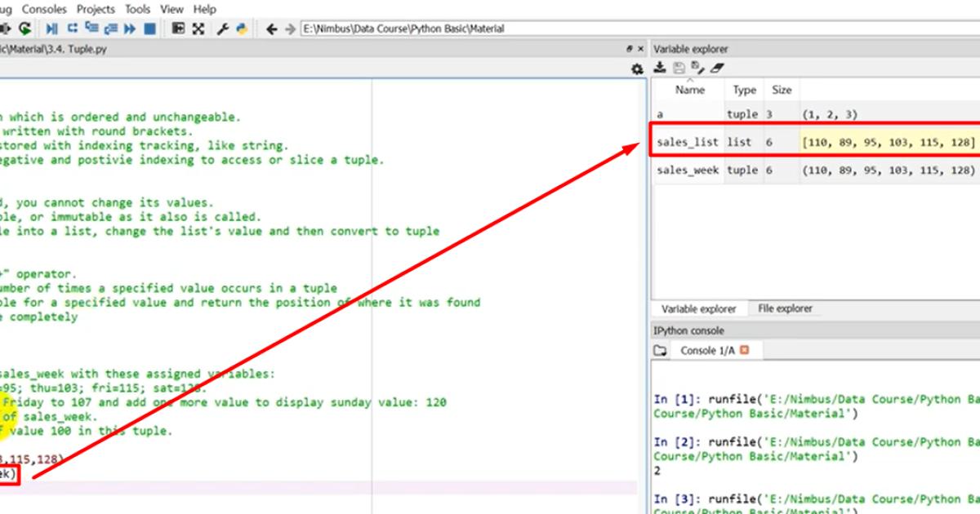Go back with the left arrow button
This screenshot has height=514, width=980.
click(272, 29)
